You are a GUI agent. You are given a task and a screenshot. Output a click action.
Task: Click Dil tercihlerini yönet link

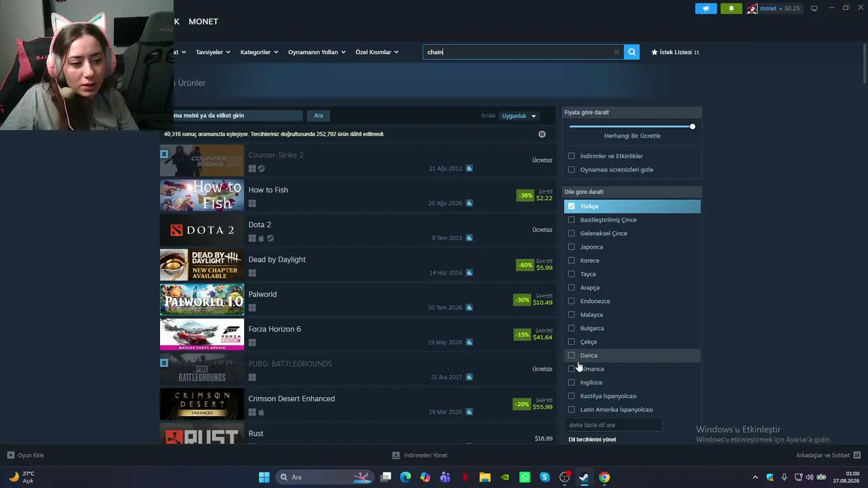[592, 440]
